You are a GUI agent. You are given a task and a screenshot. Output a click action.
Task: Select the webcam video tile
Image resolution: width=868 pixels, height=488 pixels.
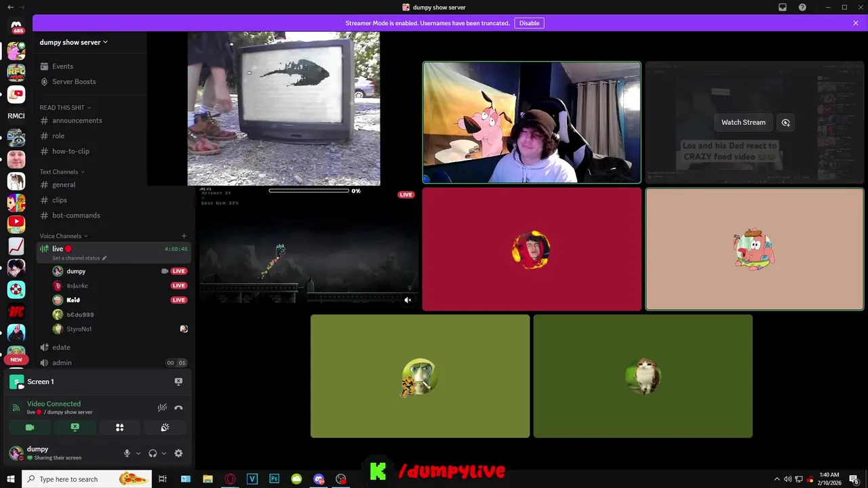532,123
